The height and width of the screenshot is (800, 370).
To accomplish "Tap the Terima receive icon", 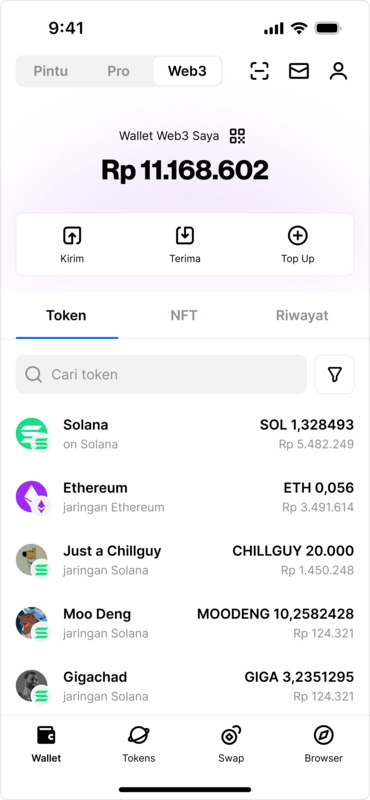I will (x=185, y=236).
